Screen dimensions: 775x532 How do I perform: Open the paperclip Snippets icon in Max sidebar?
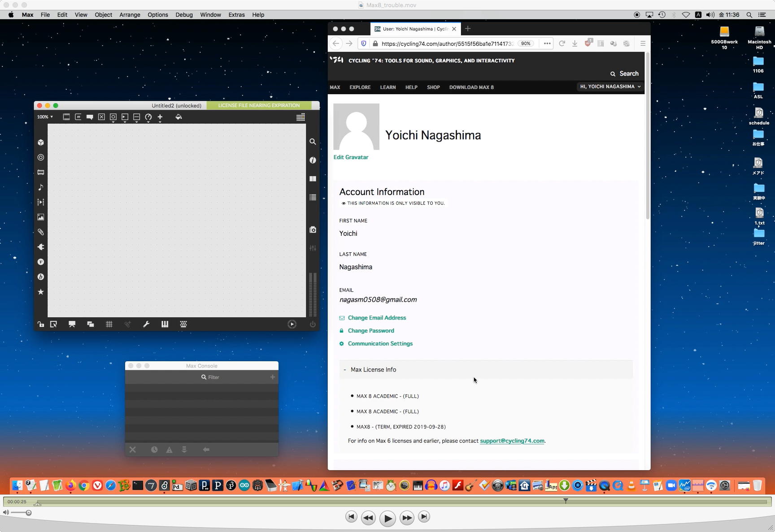[41, 232]
